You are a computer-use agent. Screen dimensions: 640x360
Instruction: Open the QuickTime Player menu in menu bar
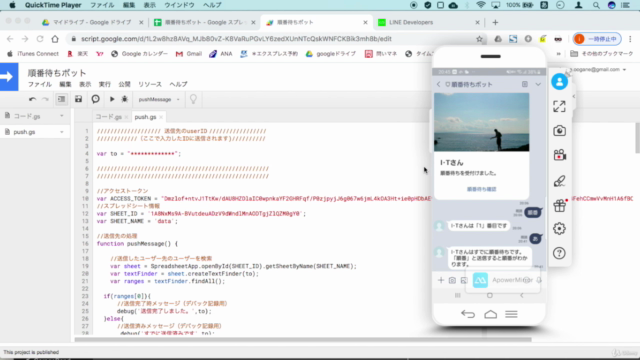[53, 5]
